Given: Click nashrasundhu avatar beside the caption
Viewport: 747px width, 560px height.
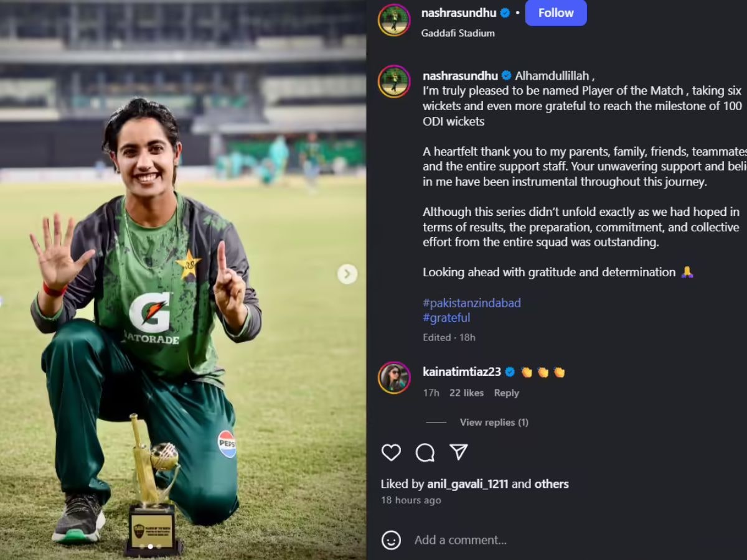Looking at the screenshot, I should 394,82.
